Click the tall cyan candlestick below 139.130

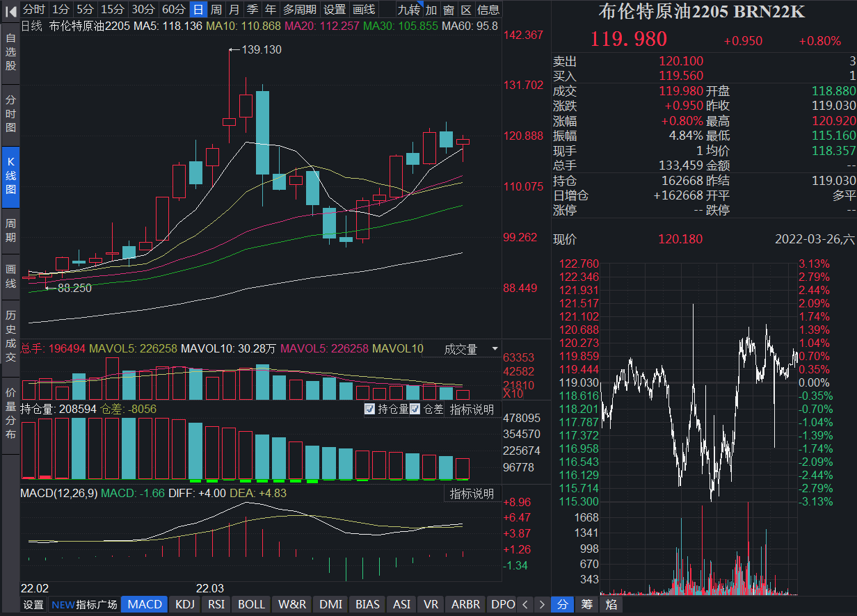point(262,132)
